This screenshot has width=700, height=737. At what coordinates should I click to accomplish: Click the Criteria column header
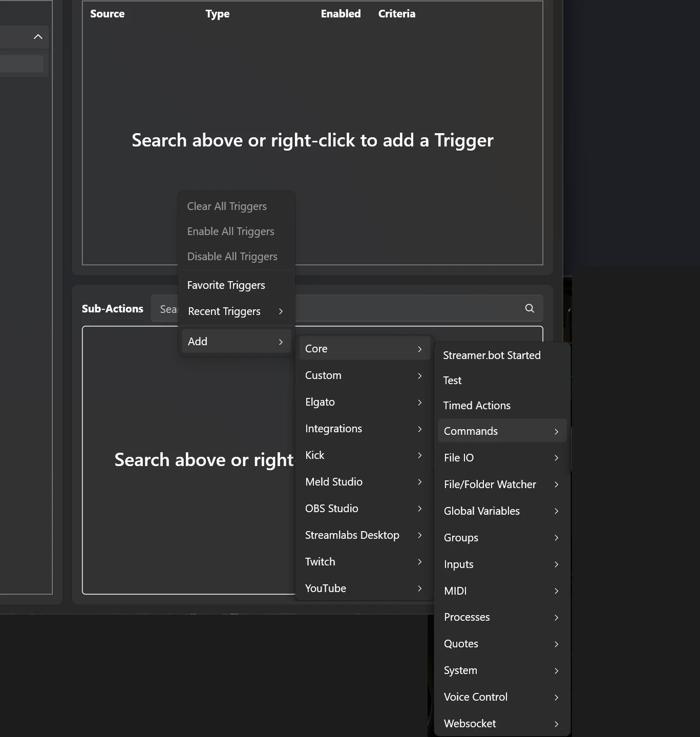point(397,14)
